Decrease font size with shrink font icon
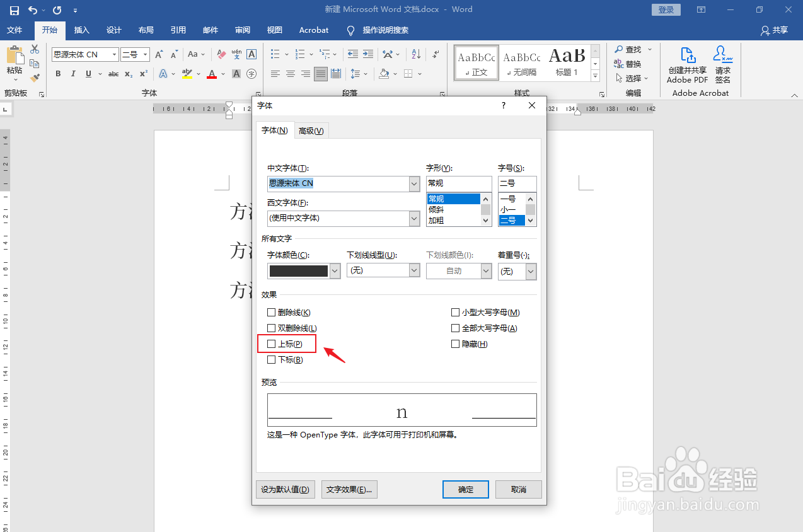The width and height of the screenshot is (803, 532). pos(173,55)
